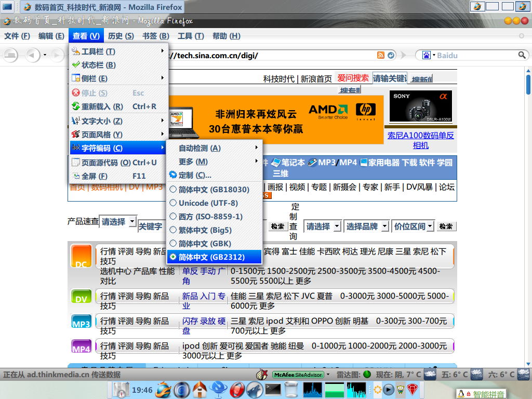
Task: Open the 帮助 (H) menu
Action: click(227, 36)
